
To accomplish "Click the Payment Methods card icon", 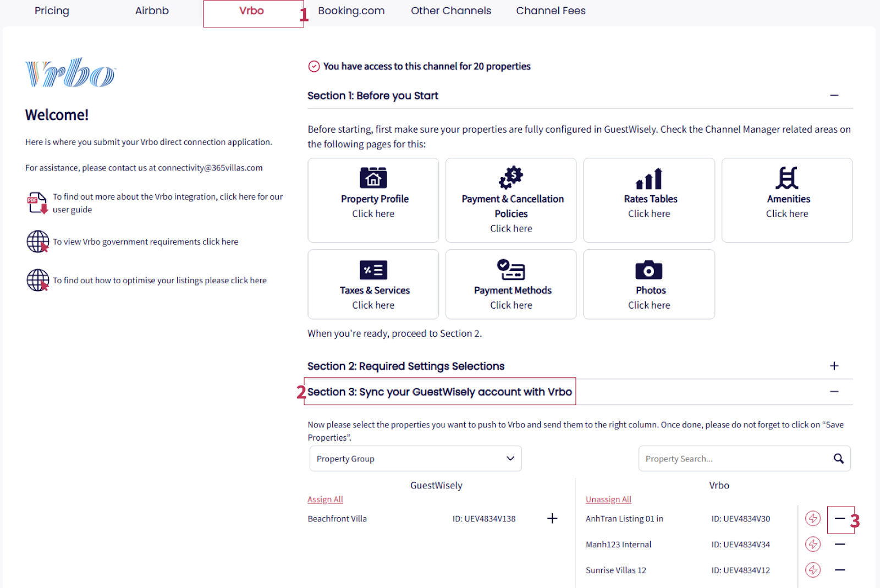I will click(511, 270).
